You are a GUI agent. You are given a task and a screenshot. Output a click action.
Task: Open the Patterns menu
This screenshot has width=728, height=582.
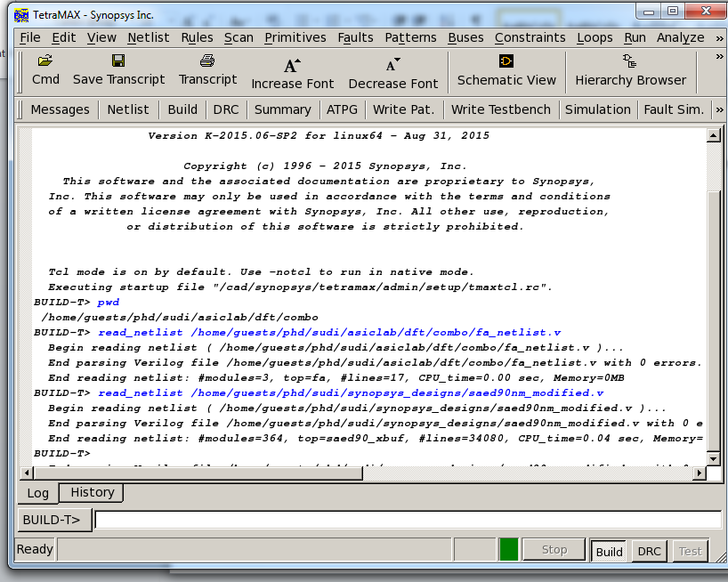[x=410, y=37]
